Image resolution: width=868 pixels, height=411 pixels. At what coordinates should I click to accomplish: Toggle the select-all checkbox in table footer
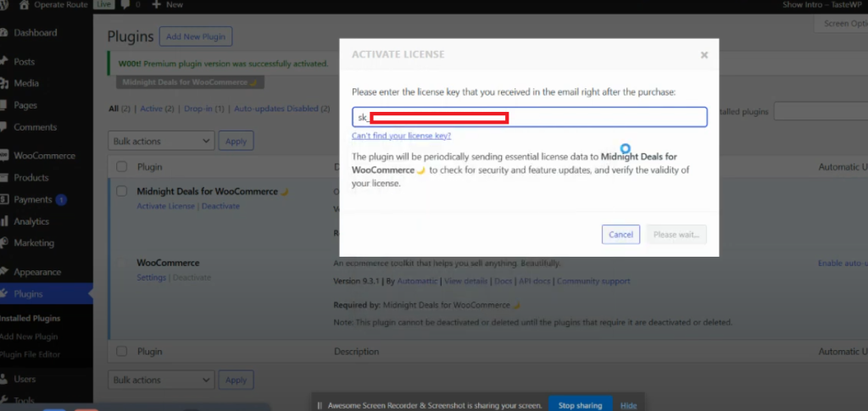122,352
